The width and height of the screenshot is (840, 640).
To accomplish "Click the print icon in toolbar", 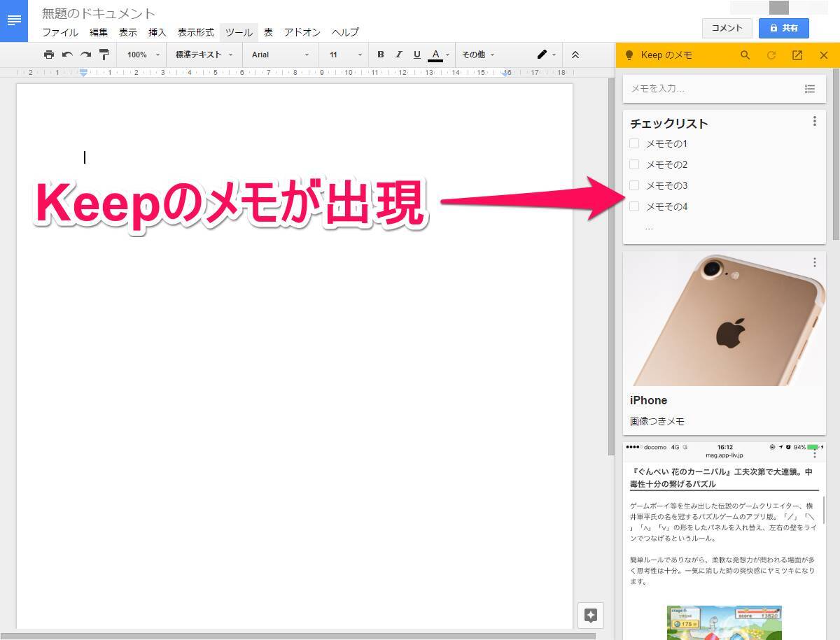I will 48,55.
